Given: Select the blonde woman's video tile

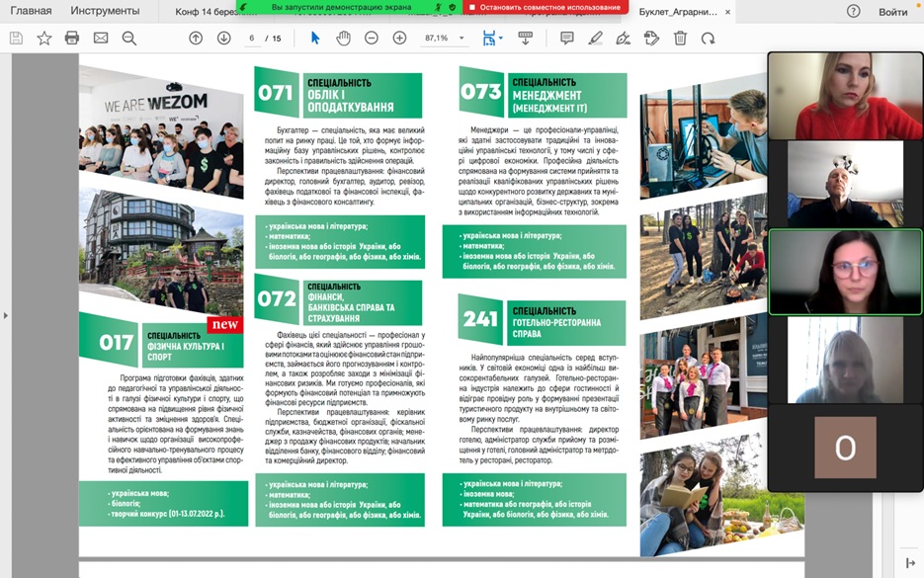Looking at the screenshot, I should (x=846, y=360).
